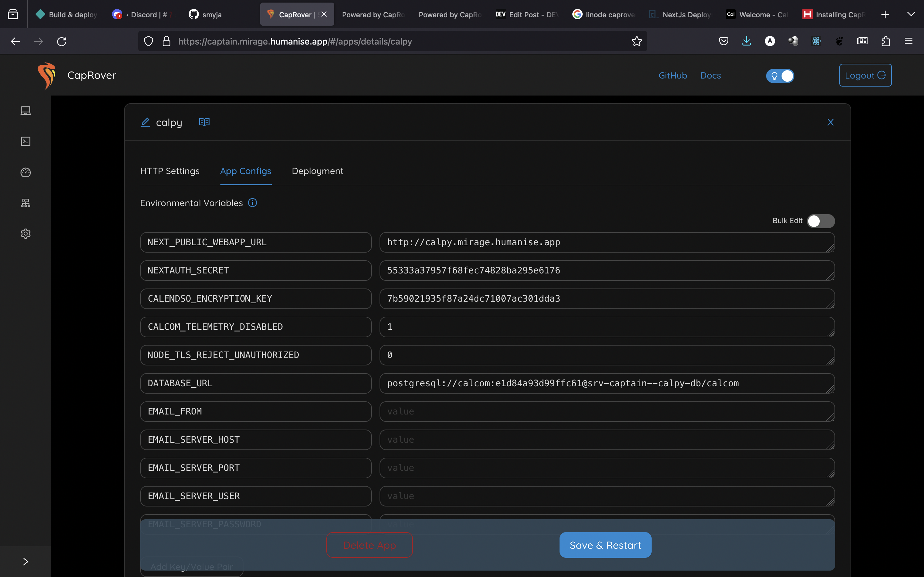Expand the sidebar with bottom chevron

click(26, 561)
